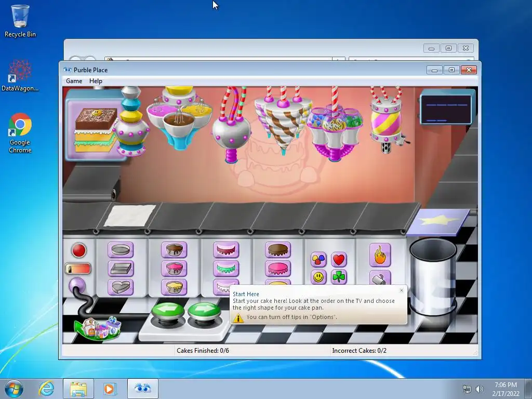Return to Purble Place main menu house
The image size is (532, 399).
(98, 328)
